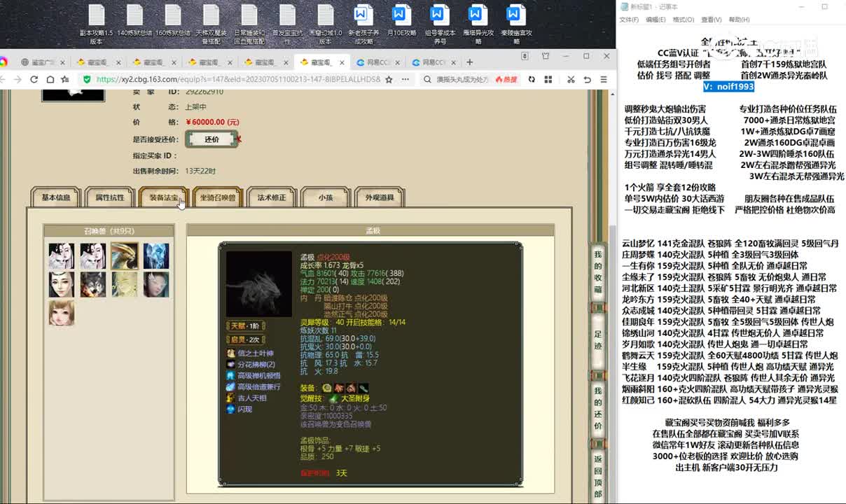Open Notepad 格式 menu
Viewport: 846px width, 504px height.
[x=684, y=20]
